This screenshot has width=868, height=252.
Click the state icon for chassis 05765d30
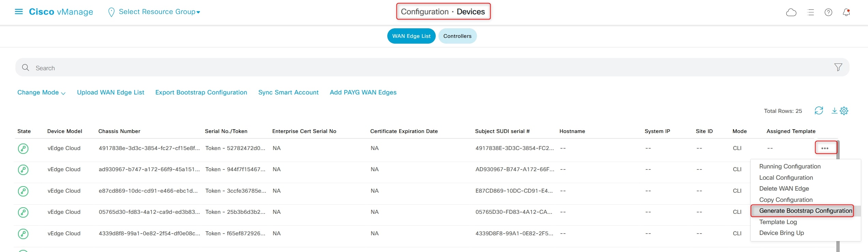(23, 212)
